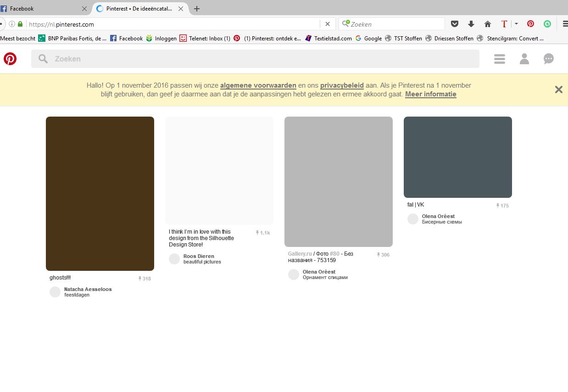Open Meest bezocht bookmarks folder
The image size is (568, 392).
pyautogui.click(x=18, y=39)
